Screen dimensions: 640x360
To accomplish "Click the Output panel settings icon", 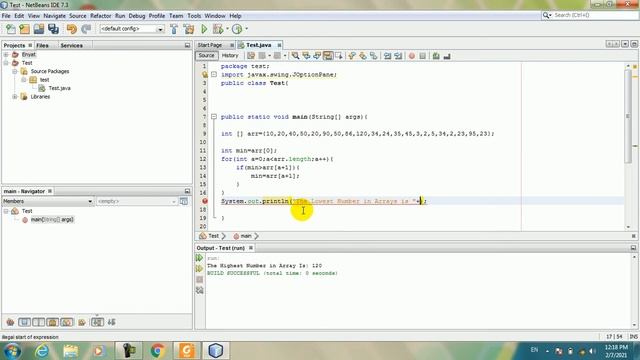I will click(x=199, y=290).
